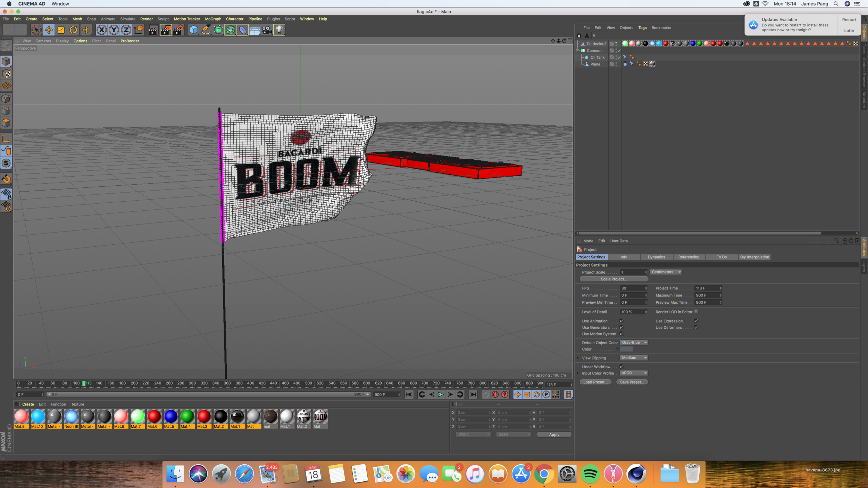Screen dimensions: 868x488
Task: Play the animation forwards
Action: [441, 395]
